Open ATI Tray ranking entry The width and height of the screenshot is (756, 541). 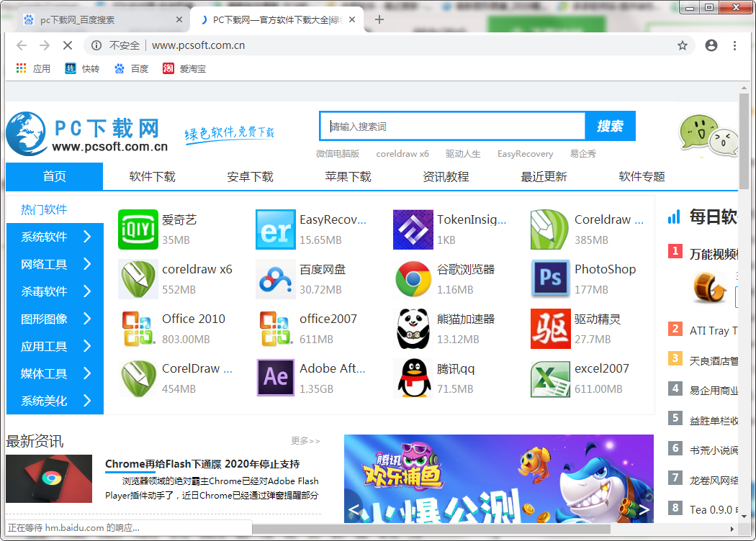(x=713, y=330)
